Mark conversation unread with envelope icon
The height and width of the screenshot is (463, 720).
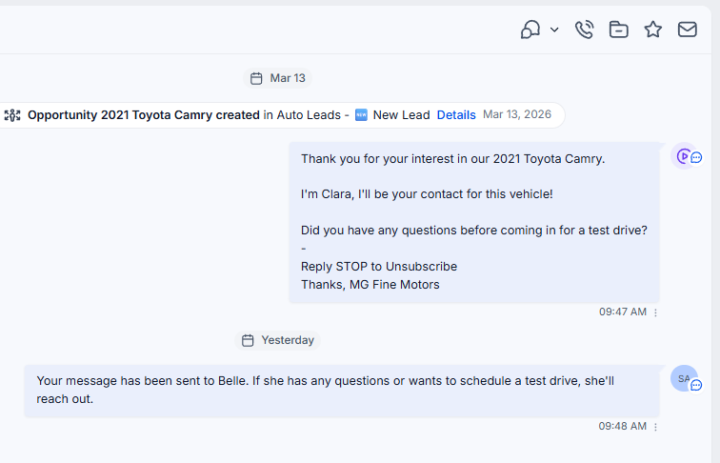click(687, 30)
